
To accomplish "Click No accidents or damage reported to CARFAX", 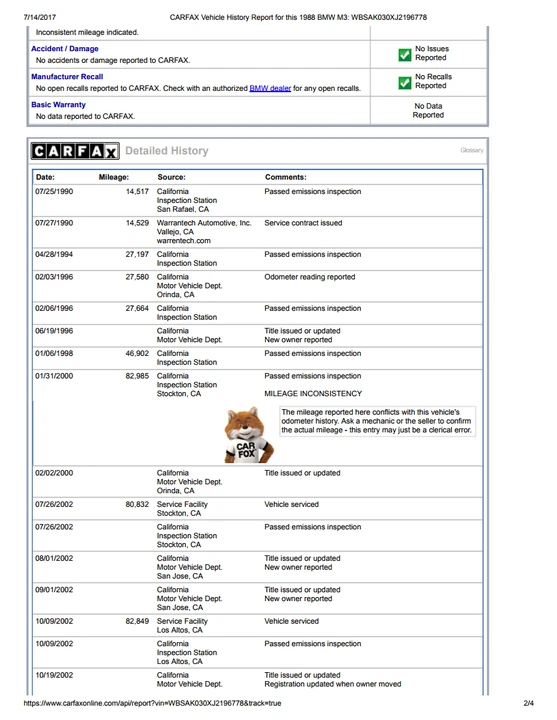I will click(113, 60).
